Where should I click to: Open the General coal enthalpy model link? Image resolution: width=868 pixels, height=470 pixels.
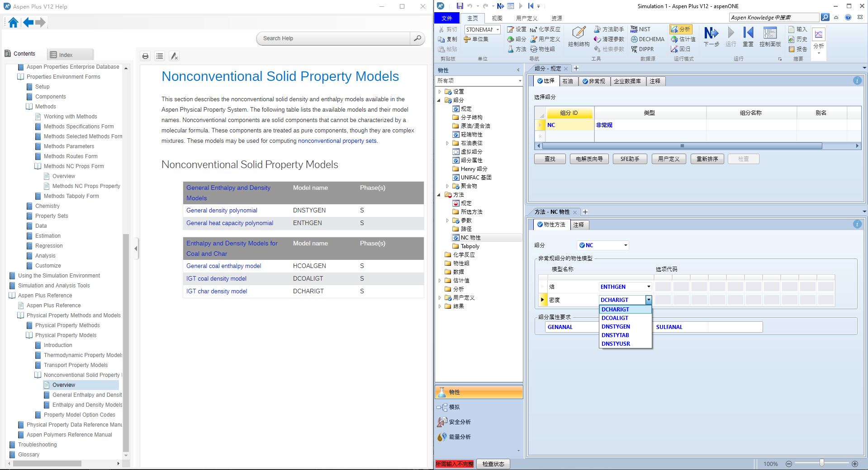[224, 266]
